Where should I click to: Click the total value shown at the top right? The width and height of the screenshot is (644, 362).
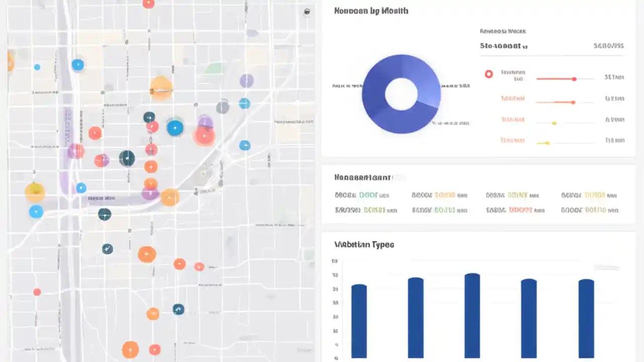tap(608, 45)
